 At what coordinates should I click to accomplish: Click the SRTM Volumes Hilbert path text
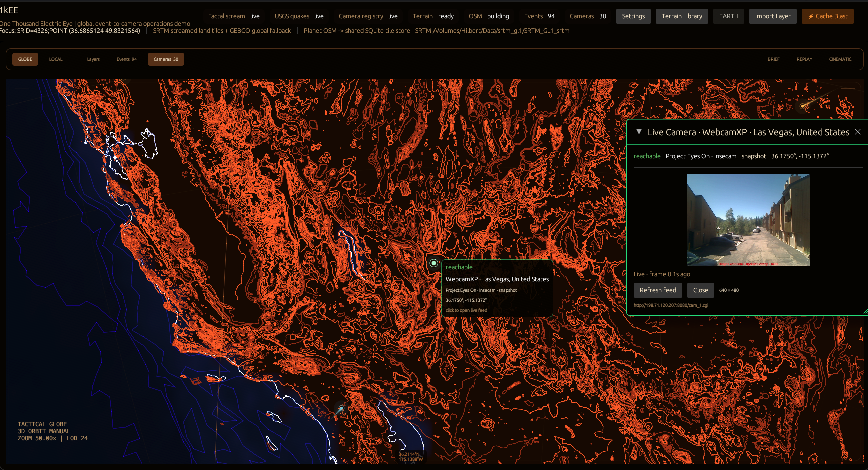point(492,31)
